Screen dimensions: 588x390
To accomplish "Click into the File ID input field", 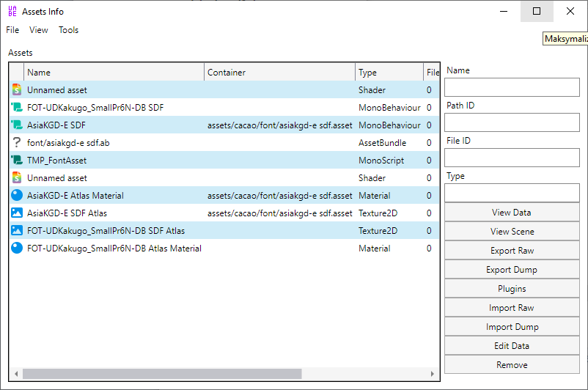I will pos(512,158).
